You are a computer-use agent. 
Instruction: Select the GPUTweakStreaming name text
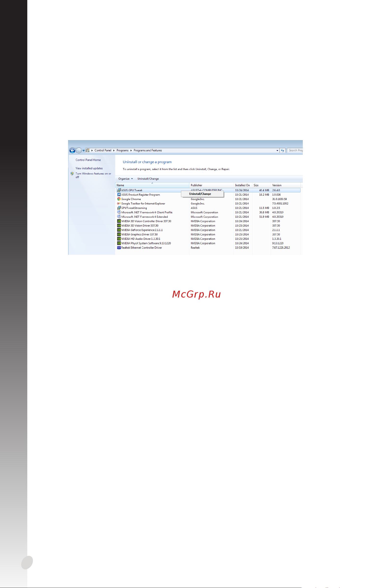point(134,208)
